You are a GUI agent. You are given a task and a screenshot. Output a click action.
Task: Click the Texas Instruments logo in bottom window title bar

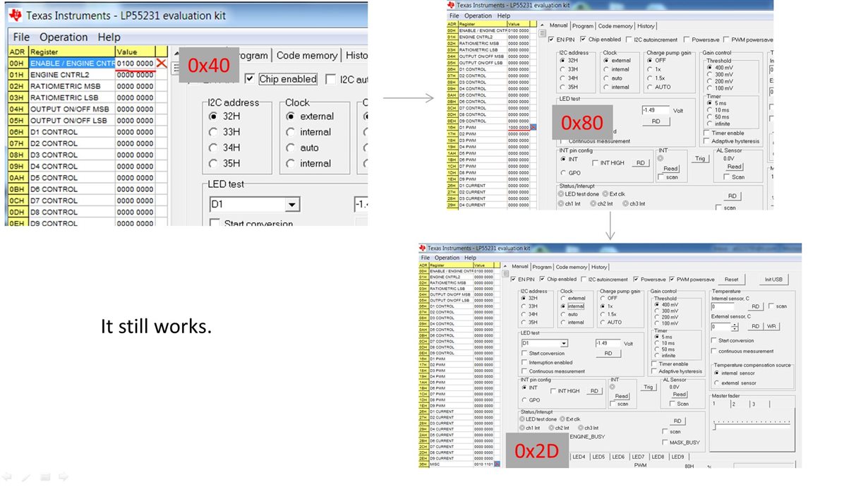click(423, 248)
